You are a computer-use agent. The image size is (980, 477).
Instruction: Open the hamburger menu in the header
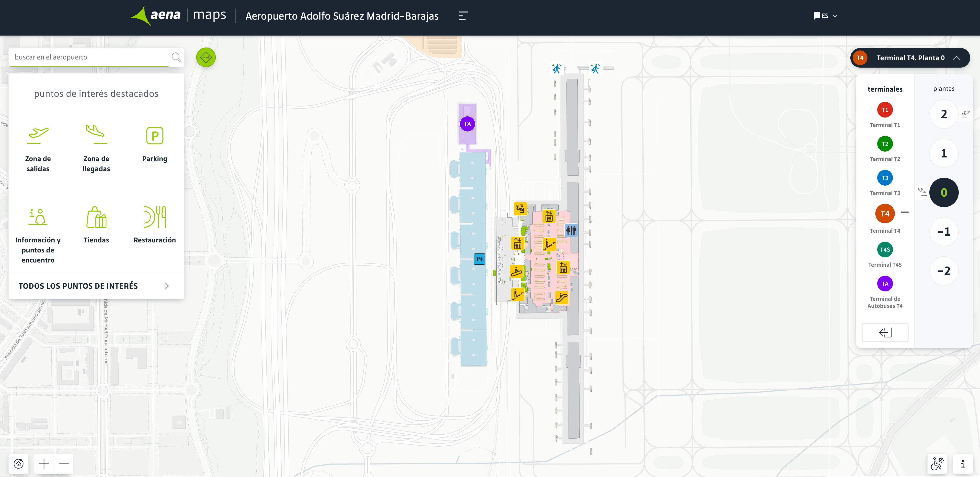pos(463,16)
